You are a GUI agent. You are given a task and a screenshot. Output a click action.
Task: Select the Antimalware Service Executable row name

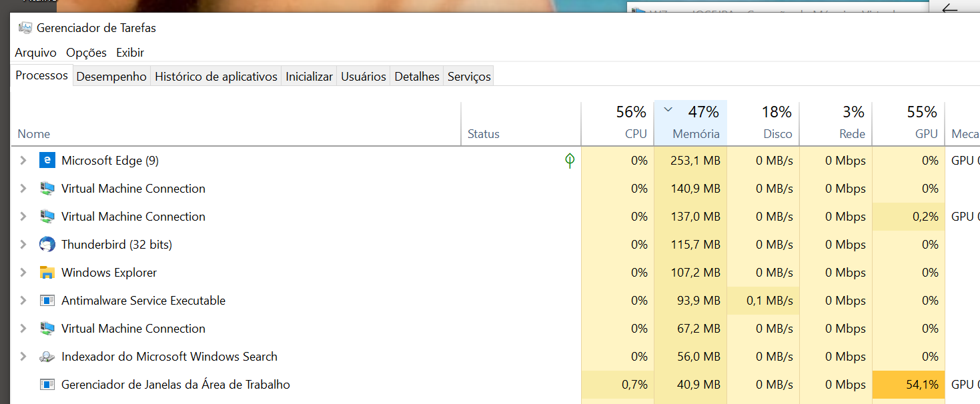pos(143,301)
